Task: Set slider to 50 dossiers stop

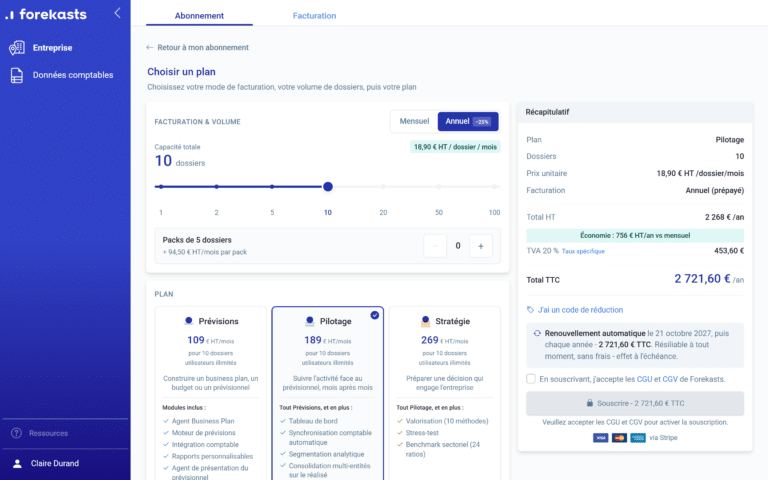Action: click(439, 187)
